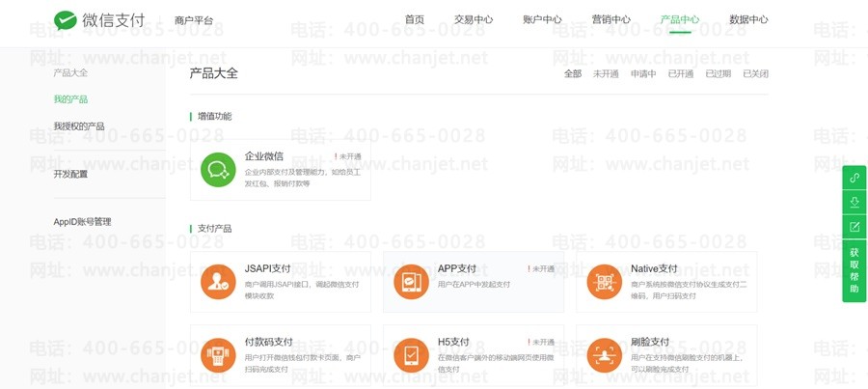The height and width of the screenshot is (389, 868).
Task: Open 我授权的产品 in sidebar
Action: coord(79,126)
